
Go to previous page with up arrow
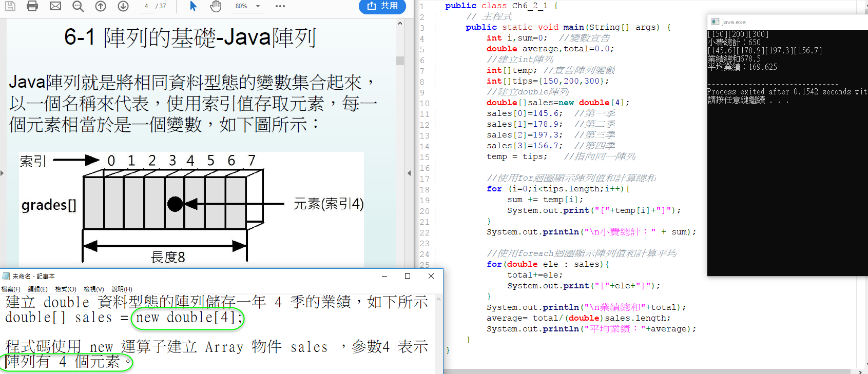(x=101, y=6)
